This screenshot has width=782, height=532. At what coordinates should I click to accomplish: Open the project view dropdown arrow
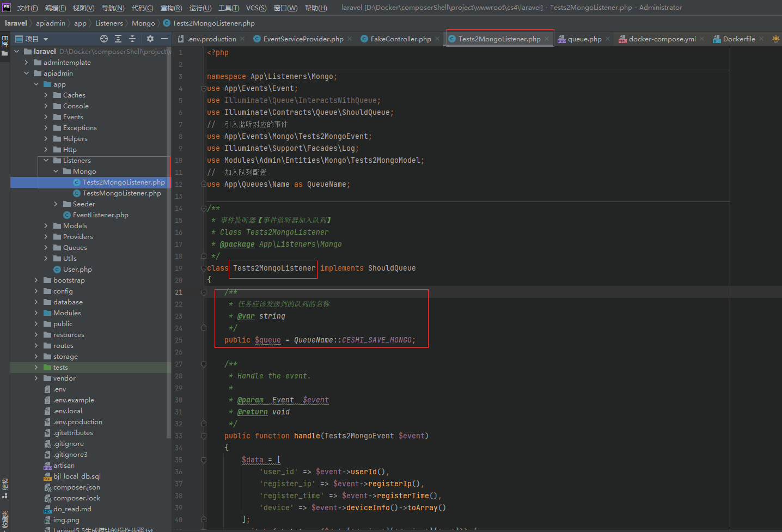point(46,39)
